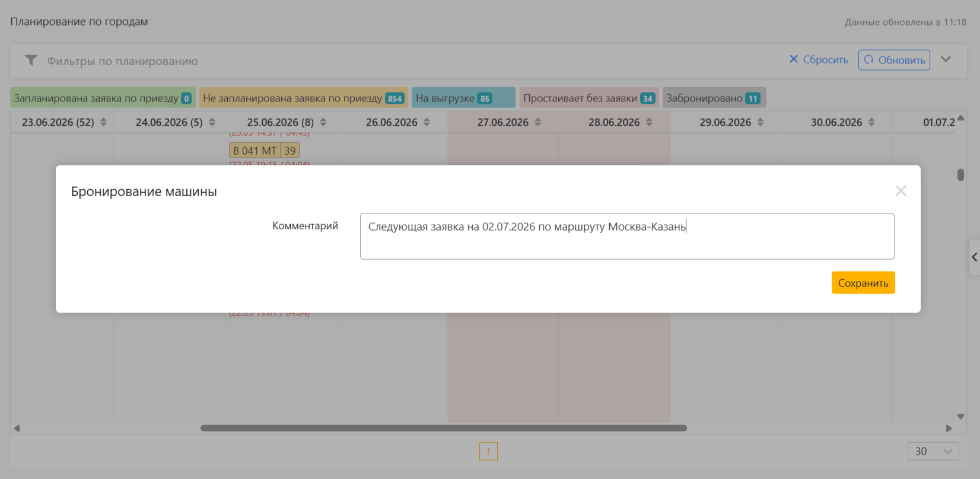This screenshot has width=980, height=479.
Task: Click the Фильтры по планированию label
Action: 123,61
